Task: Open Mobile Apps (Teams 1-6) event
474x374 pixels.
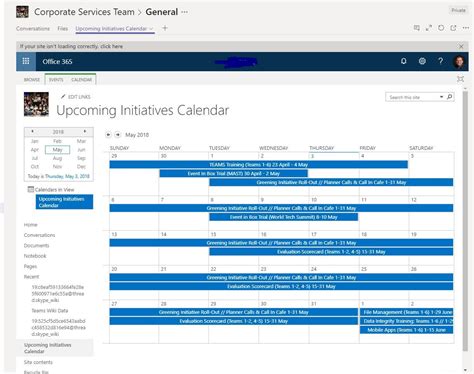Action: pyautogui.click(x=406, y=330)
